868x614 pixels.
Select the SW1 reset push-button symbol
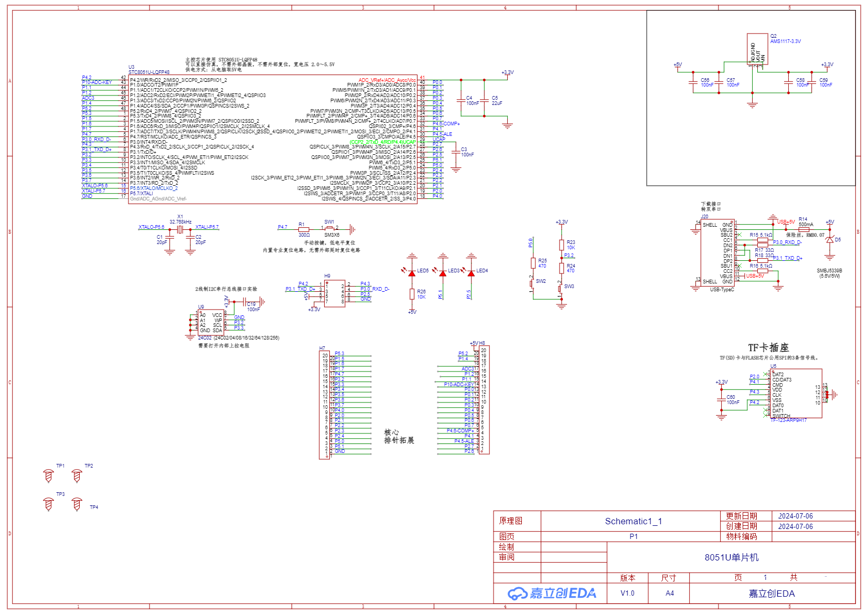click(x=330, y=229)
